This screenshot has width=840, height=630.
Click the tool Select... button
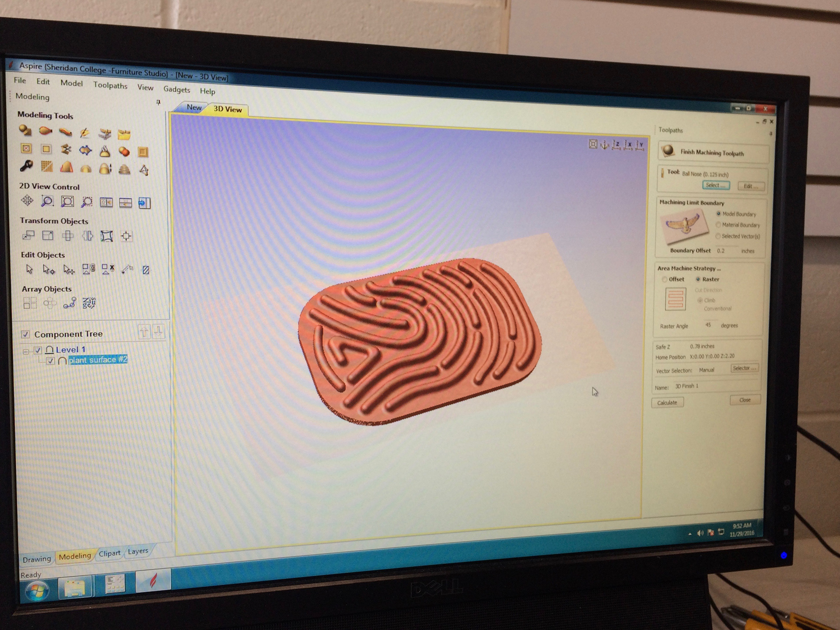click(715, 185)
